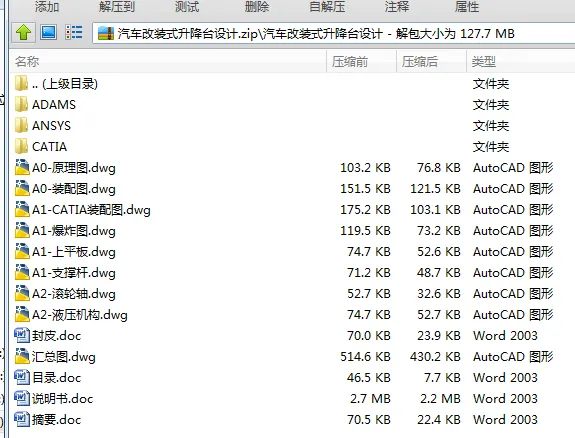Viewport: 575px width, 438px height.
Task: Click the CATIA folder icon
Action: pyautogui.click(x=21, y=146)
